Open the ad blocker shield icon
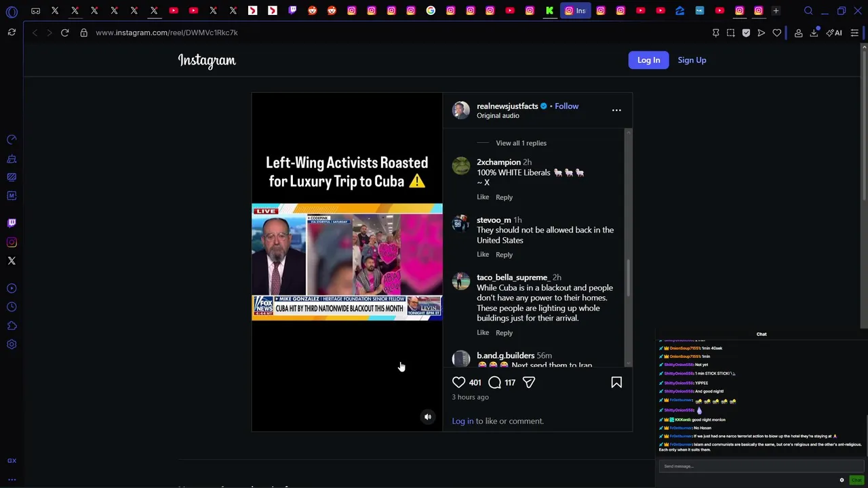Image resolution: width=868 pixels, height=488 pixels. pyautogui.click(x=746, y=33)
